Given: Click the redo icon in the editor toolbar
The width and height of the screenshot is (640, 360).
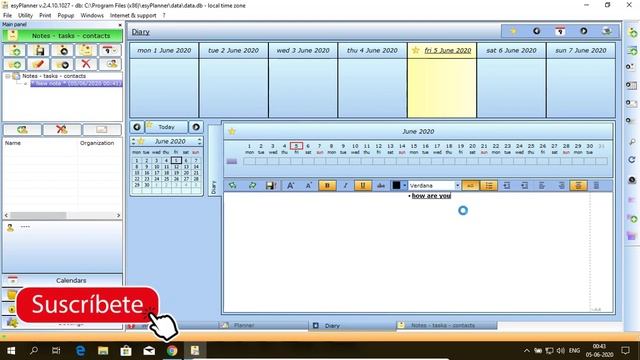Looking at the screenshot, I should (x=252, y=186).
